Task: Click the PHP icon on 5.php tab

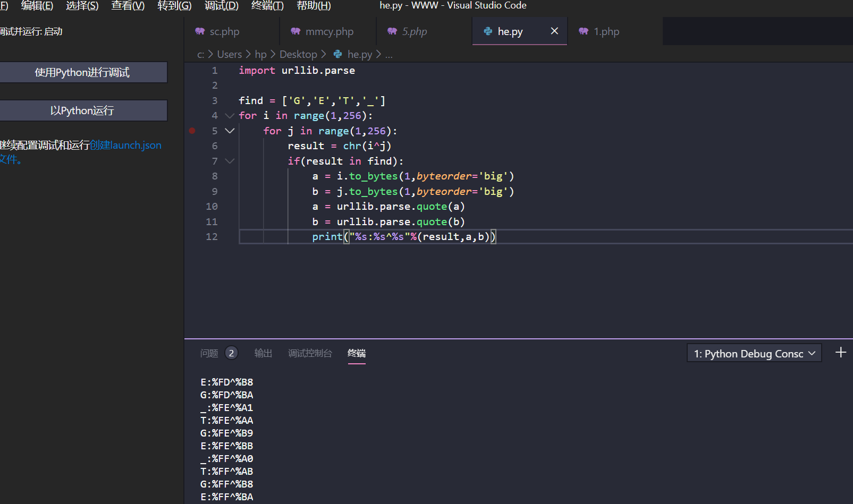Action: pyautogui.click(x=392, y=31)
